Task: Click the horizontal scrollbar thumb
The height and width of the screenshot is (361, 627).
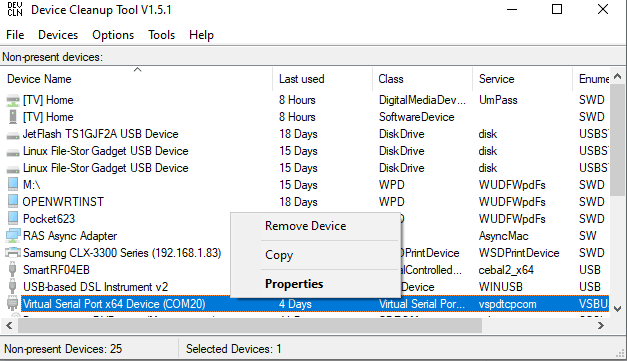Action: (x=250, y=326)
